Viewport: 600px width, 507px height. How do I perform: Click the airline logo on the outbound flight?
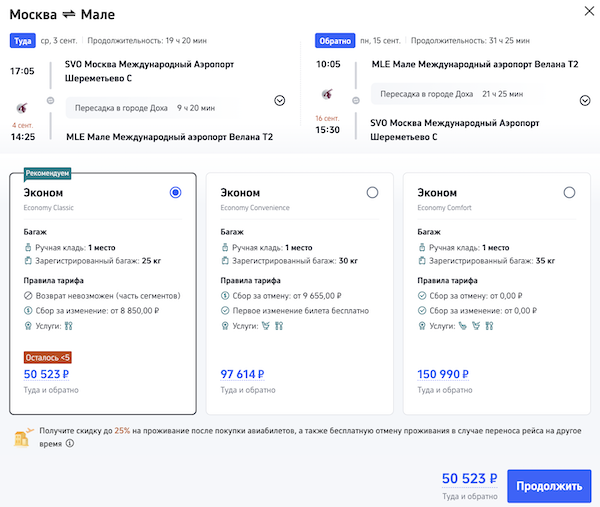23,107
